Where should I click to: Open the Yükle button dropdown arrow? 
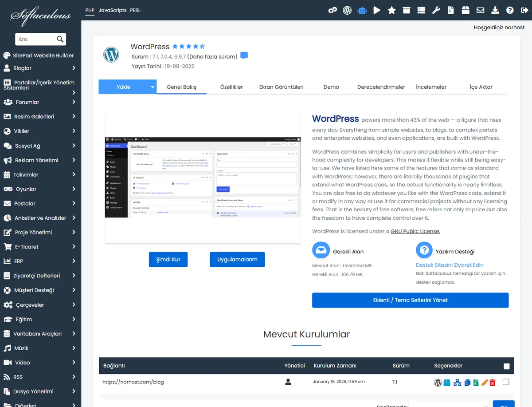click(x=153, y=87)
